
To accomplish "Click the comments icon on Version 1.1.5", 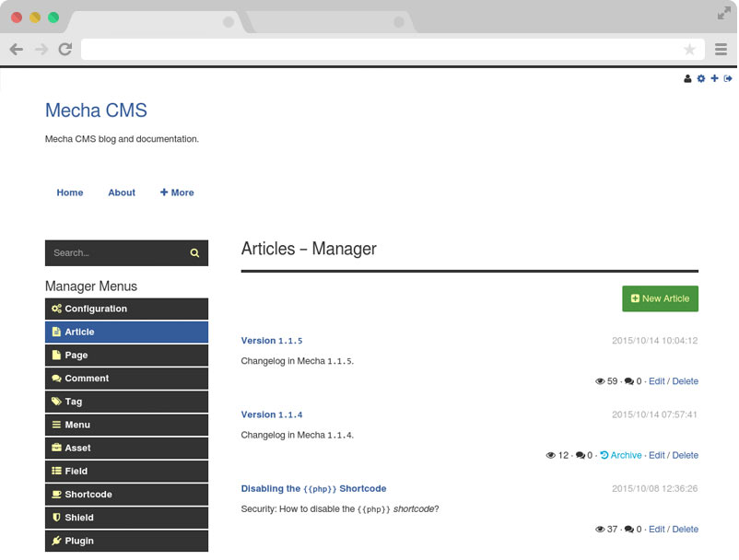I will coord(629,381).
